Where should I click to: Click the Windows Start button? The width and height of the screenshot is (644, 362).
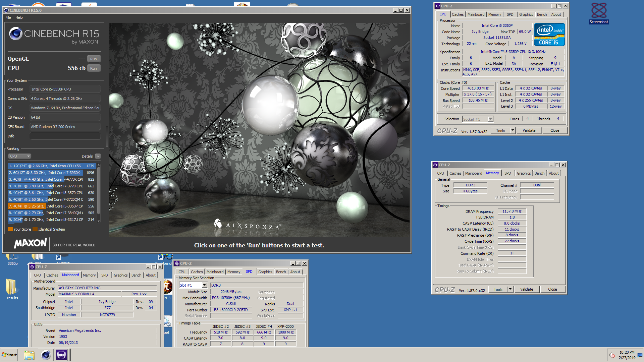click(x=9, y=355)
